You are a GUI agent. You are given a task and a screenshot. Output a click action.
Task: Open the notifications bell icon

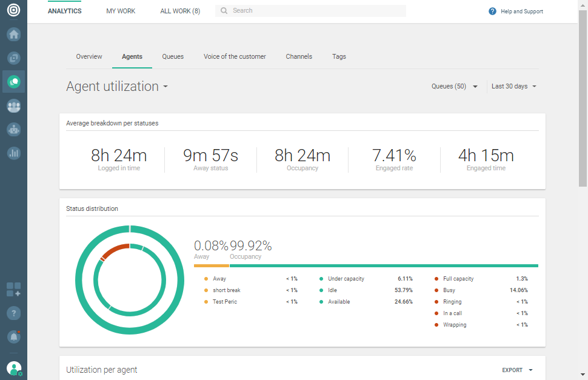pos(13,336)
